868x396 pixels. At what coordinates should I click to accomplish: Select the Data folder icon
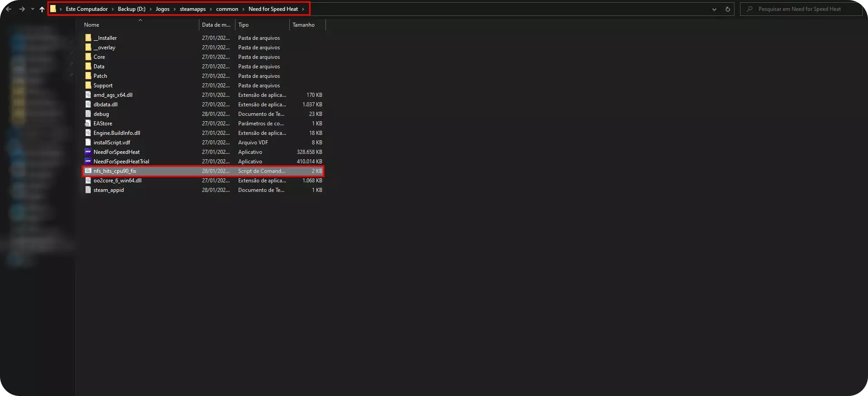coord(88,67)
